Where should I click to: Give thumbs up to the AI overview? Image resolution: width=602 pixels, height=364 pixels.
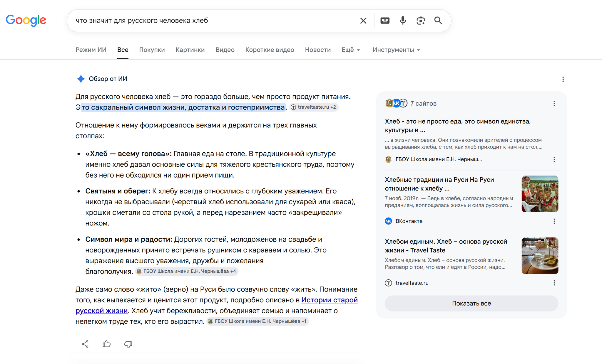click(107, 344)
